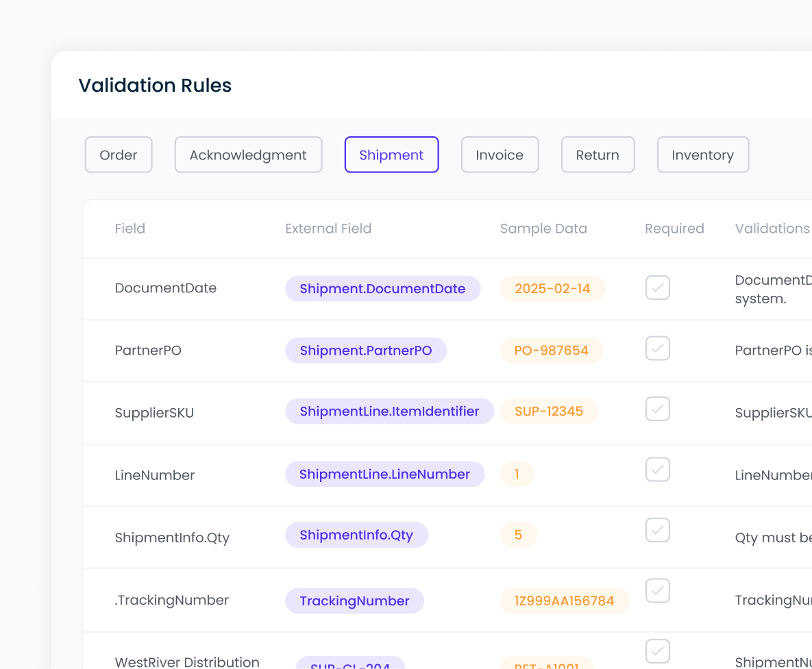Switch to the Inventory tab

[702, 155]
